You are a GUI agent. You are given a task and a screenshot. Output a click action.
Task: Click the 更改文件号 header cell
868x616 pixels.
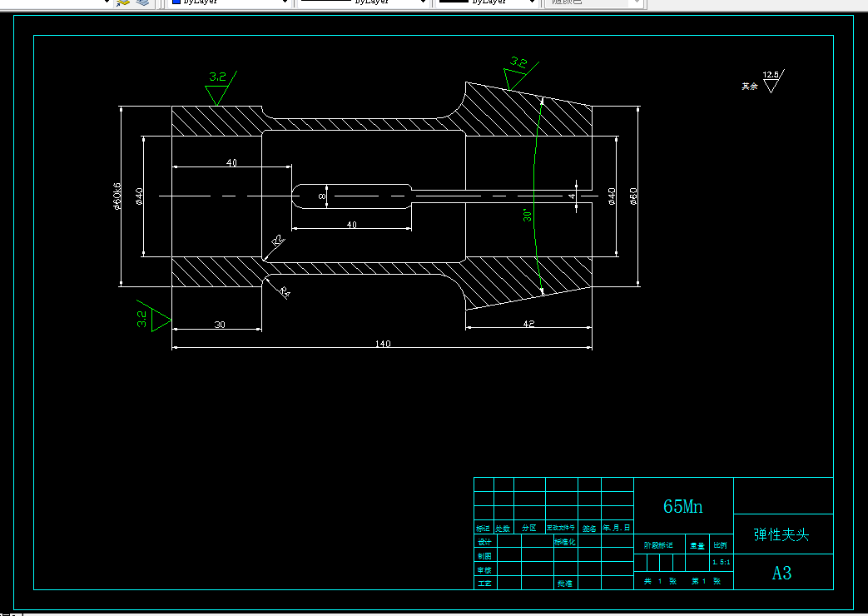tap(561, 528)
